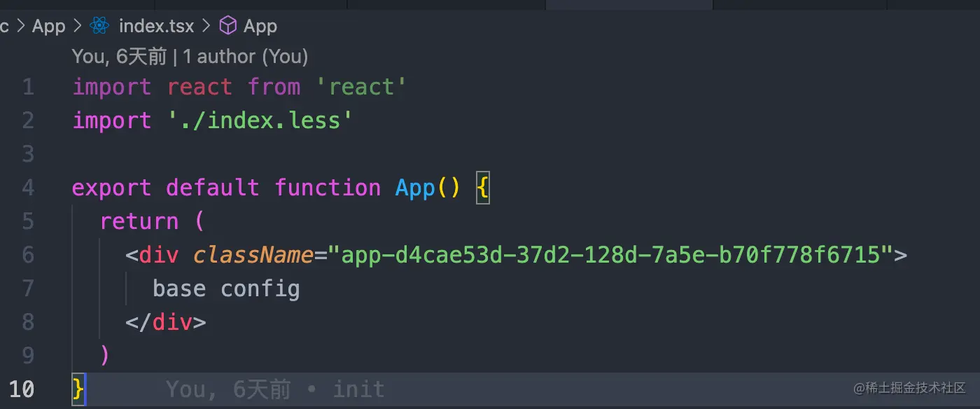
Task: Click the closing brace on line 10
Action: 78,389
